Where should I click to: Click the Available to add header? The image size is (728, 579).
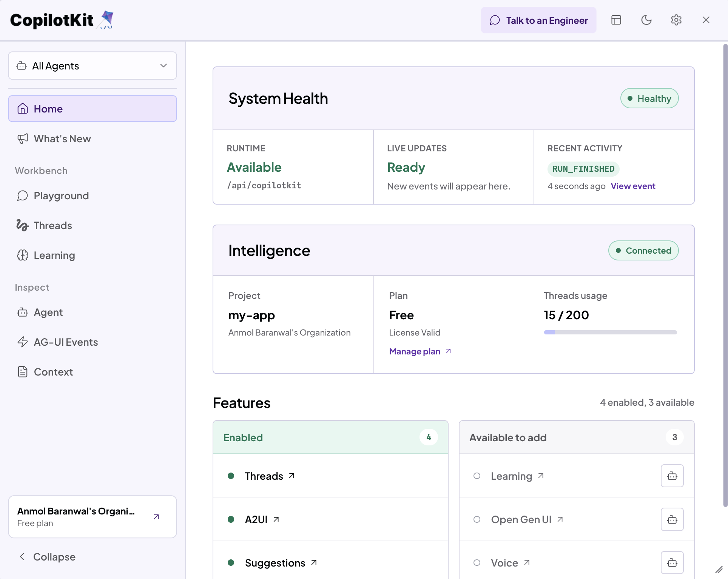pos(577,437)
